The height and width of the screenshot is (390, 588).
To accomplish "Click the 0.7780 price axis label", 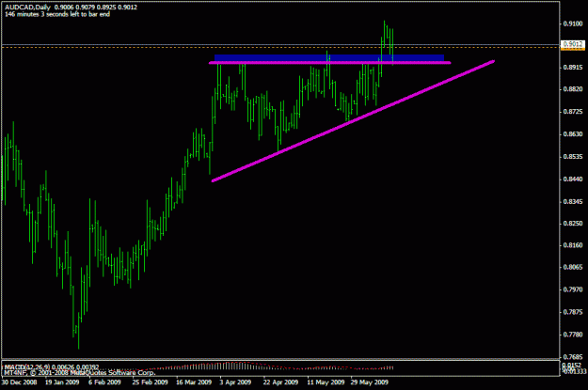I will point(573,335).
